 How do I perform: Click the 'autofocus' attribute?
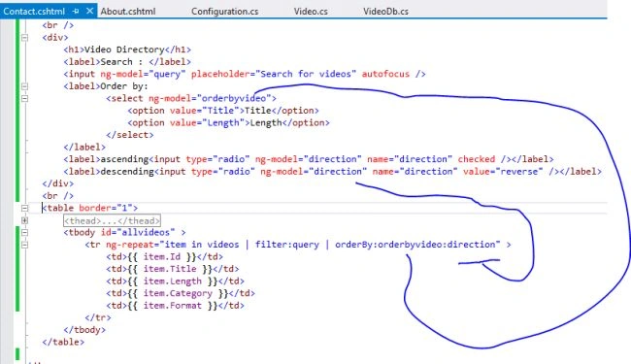pos(385,74)
